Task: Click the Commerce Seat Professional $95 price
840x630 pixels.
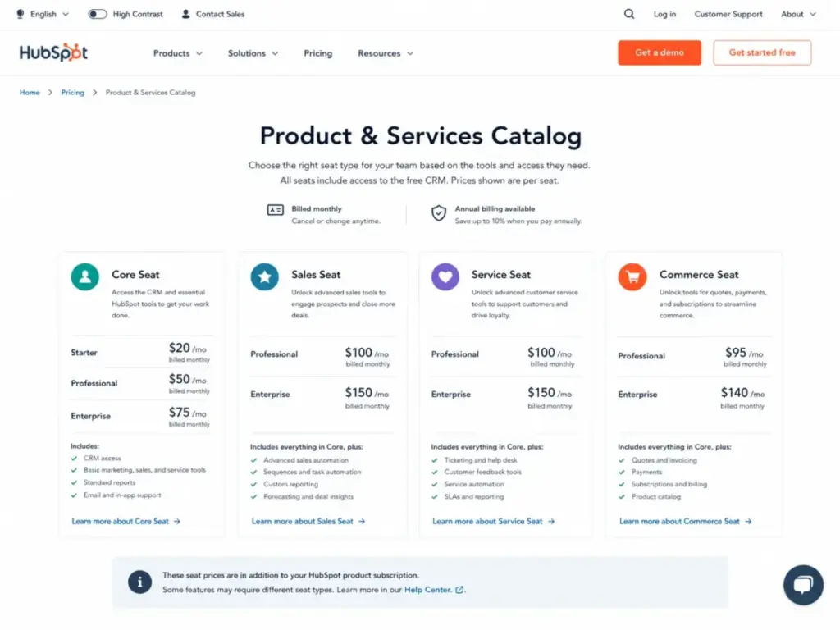Action: click(744, 353)
